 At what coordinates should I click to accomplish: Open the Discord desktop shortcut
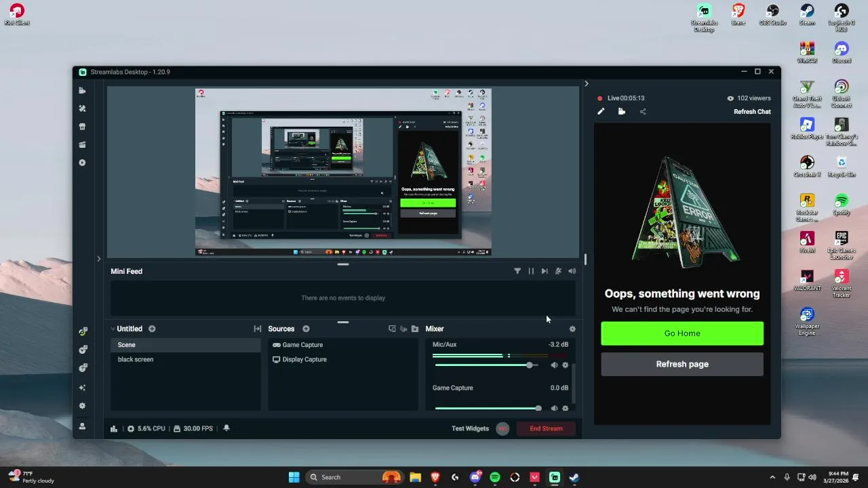click(842, 53)
